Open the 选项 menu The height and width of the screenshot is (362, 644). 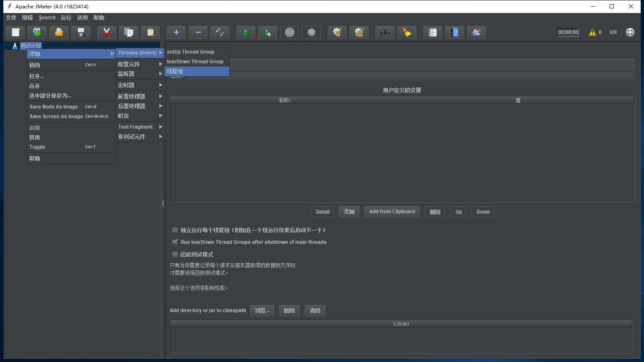pyautogui.click(x=82, y=18)
